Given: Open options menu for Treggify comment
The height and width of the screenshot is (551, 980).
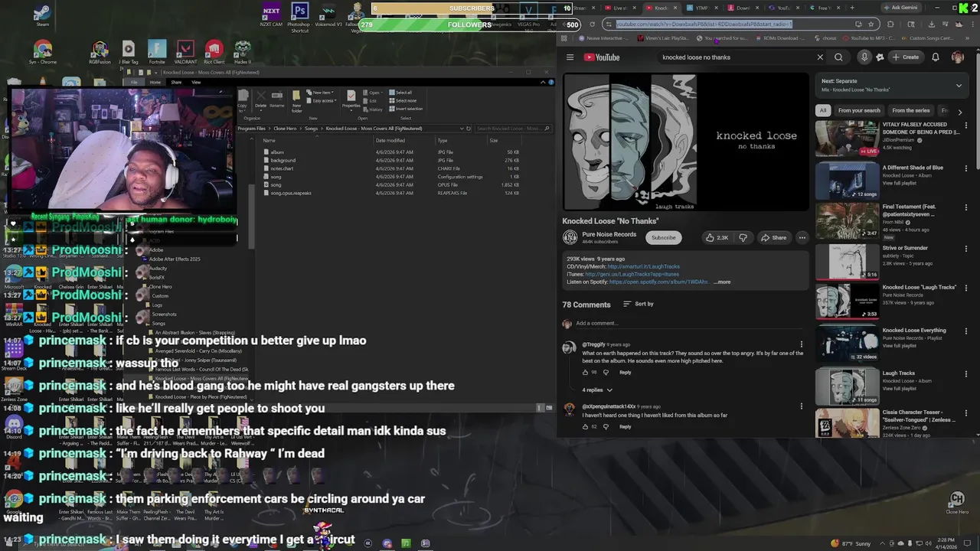Looking at the screenshot, I should click(802, 344).
